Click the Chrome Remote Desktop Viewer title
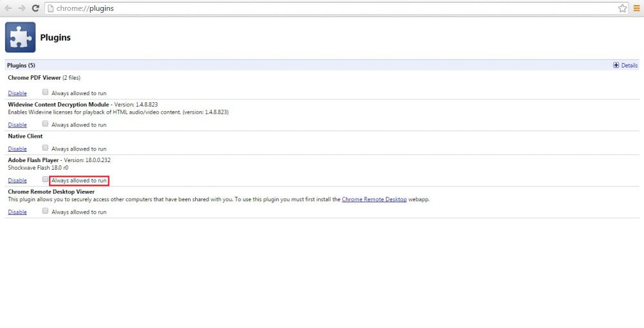The width and height of the screenshot is (644, 328). point(52,192)
